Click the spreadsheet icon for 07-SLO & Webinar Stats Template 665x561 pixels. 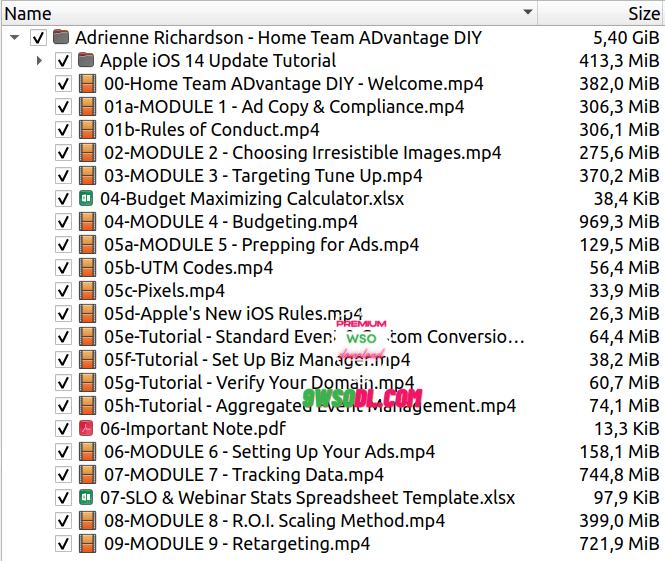tap(86, 497)
